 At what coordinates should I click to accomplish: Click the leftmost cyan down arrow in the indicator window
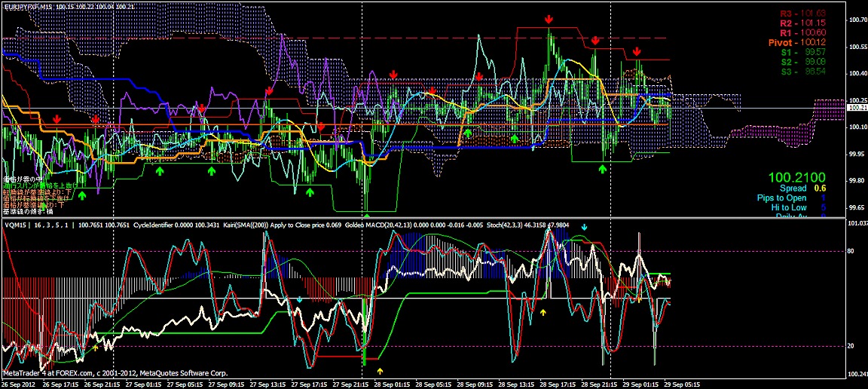(300, 299)
